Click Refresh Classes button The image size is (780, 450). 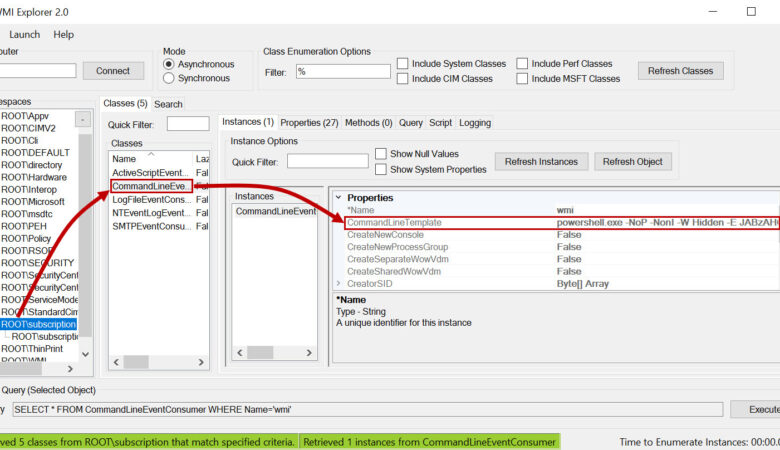coord(681,71)
